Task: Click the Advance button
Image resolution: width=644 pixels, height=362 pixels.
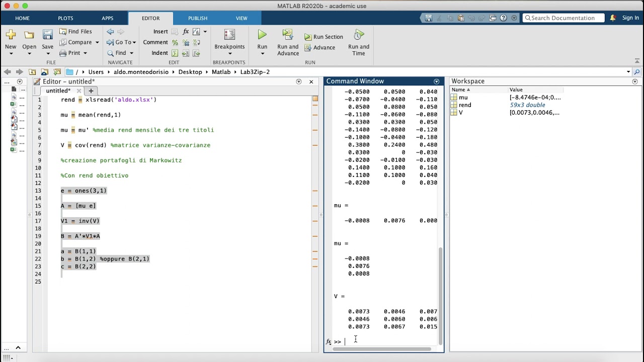Action: tap(319, 48)
